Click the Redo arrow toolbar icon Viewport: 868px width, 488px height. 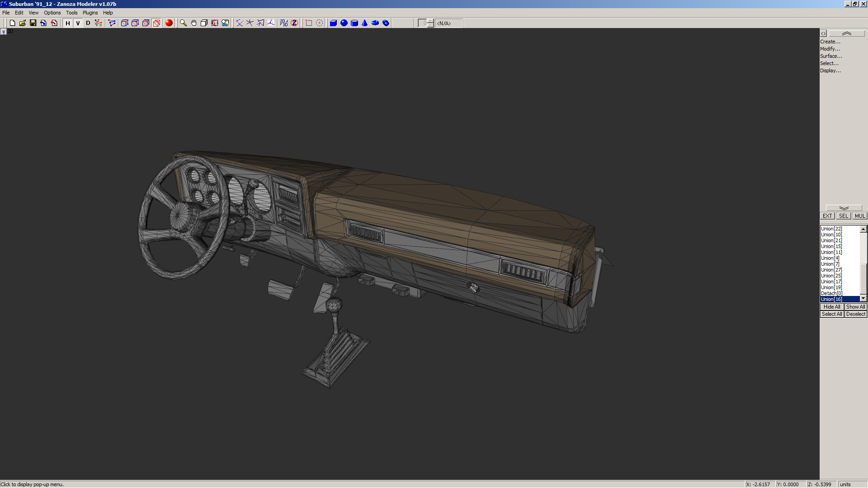click(54, 23)
